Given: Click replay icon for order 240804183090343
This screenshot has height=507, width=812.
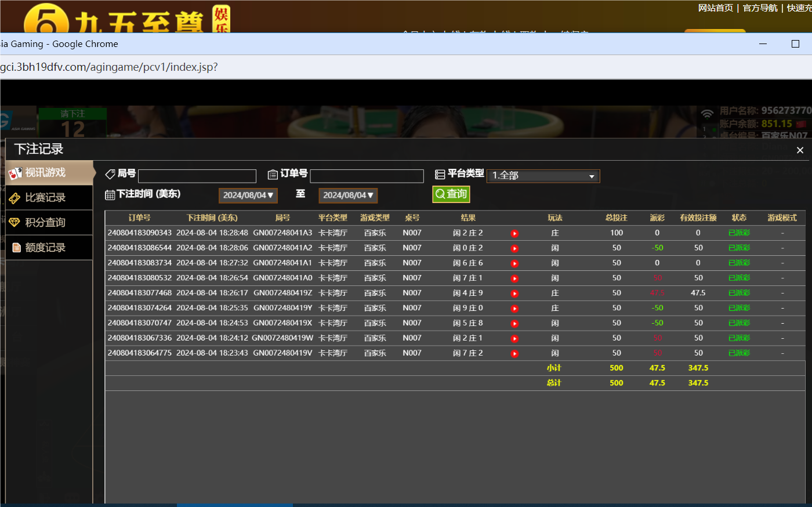Looking at the screenshot, I should (x=514, y=233).
